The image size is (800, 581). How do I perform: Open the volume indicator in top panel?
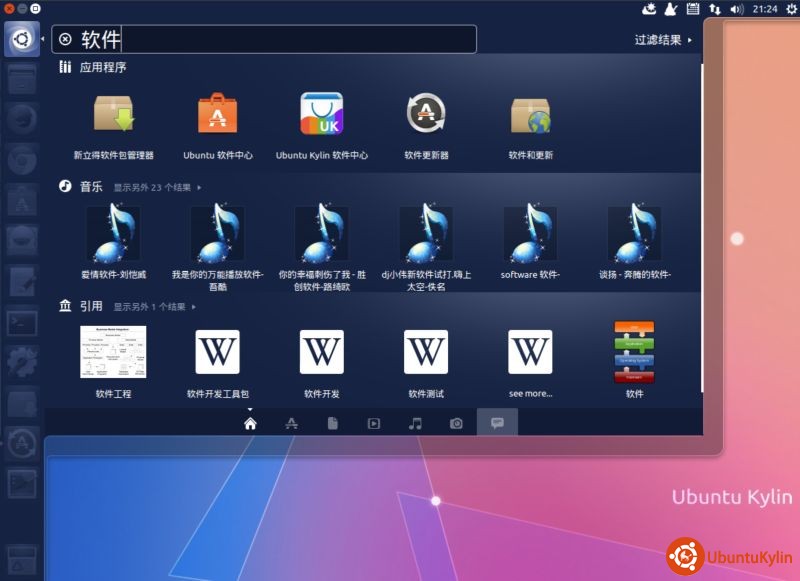coord(737,9)
